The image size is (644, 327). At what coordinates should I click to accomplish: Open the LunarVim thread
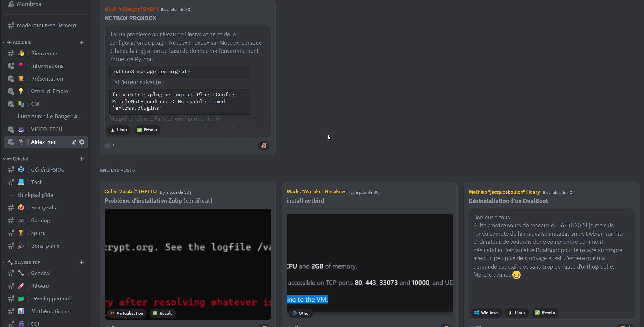50,117
